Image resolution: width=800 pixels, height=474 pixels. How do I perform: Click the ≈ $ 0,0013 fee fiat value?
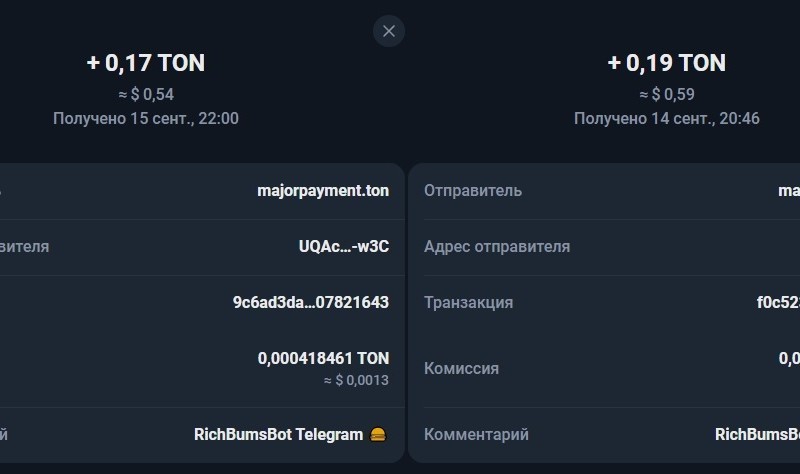[356, 381]
